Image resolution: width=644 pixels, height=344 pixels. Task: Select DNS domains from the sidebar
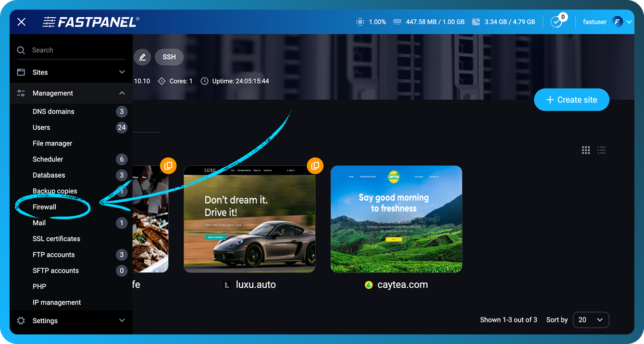pos(53,111)
